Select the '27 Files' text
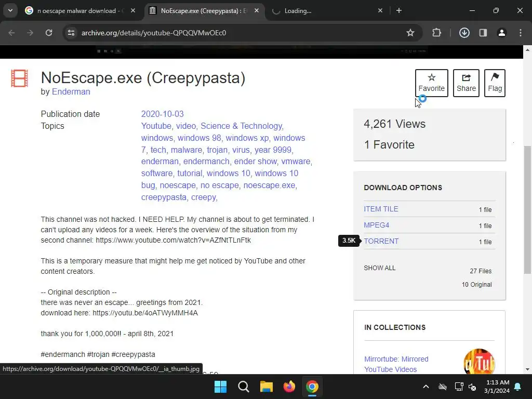Screen dimensions: 532x399 pyautogui.click(x=481, y=271)
